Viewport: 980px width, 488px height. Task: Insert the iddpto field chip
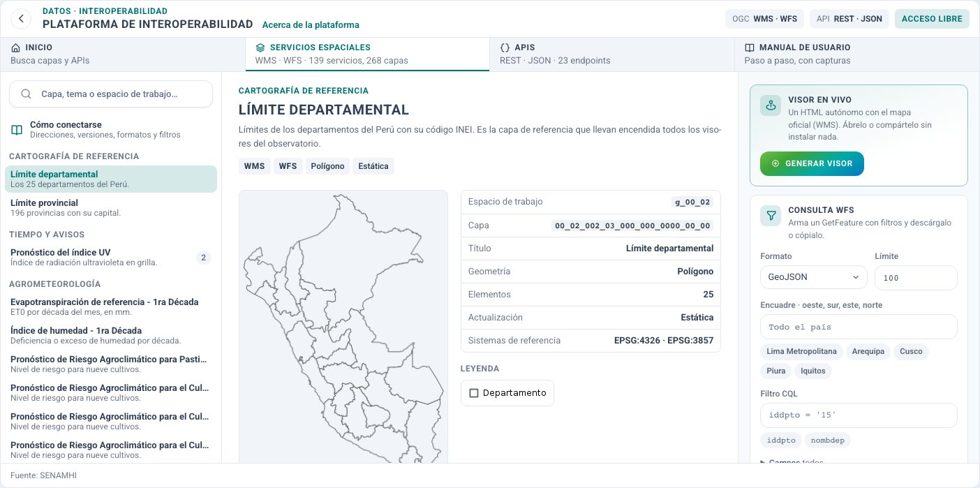click(x=781, y=441)
